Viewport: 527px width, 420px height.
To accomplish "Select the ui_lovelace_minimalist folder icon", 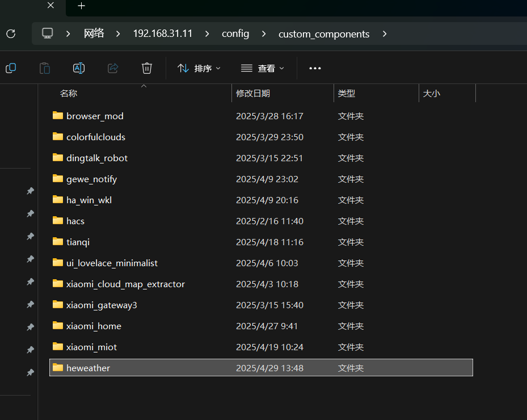I will point(58,263).
